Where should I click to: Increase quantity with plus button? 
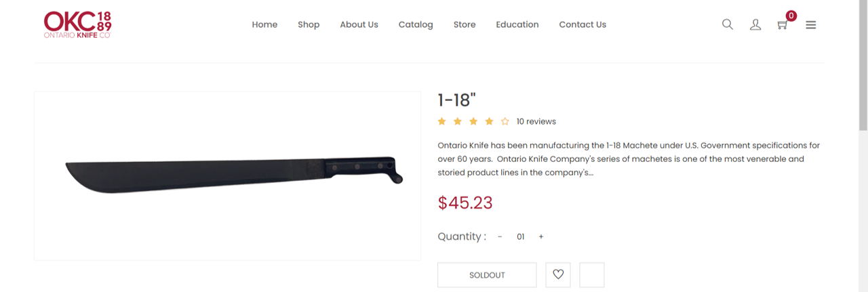click(x=541, y=237)
